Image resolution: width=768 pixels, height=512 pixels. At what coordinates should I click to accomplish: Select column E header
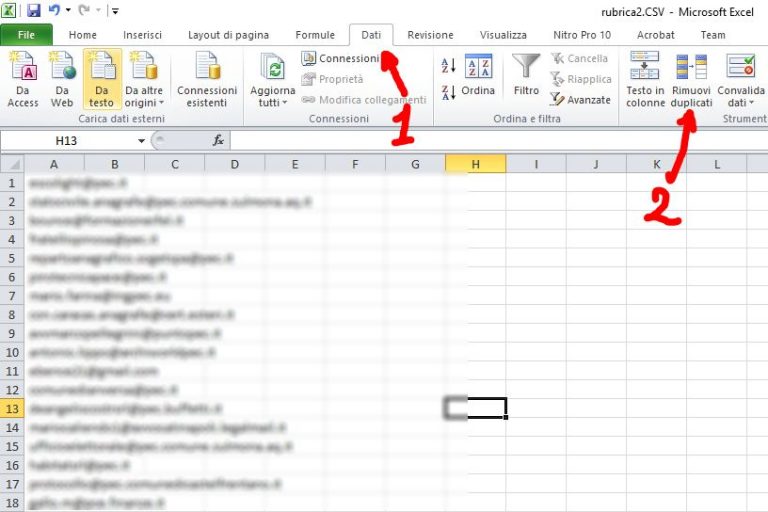point(295,164)
